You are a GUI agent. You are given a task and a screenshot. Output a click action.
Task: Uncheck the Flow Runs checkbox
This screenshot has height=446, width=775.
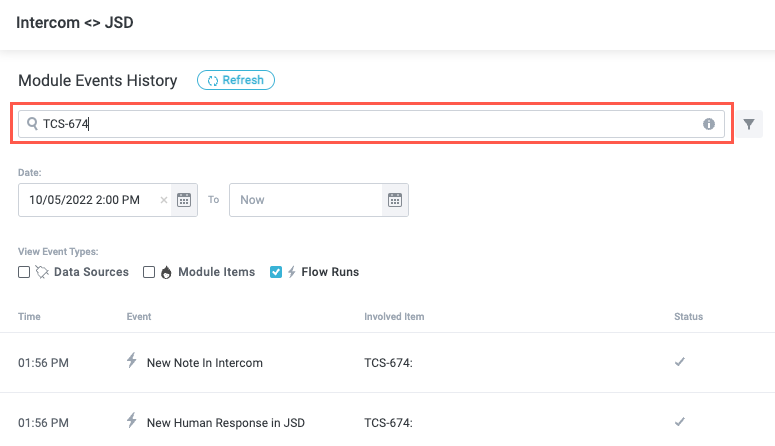276,272
